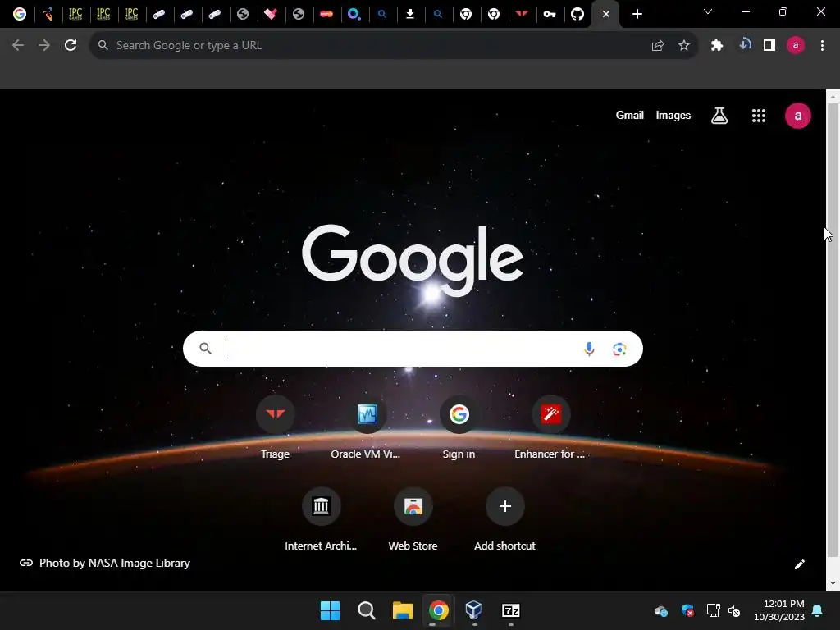Click the magnifier icon in search box

205,349
